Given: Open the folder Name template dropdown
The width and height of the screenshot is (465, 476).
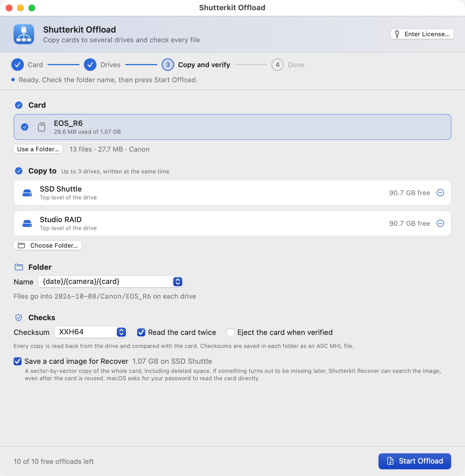Looking at the screenshot, I should click(x=178, y=282).
